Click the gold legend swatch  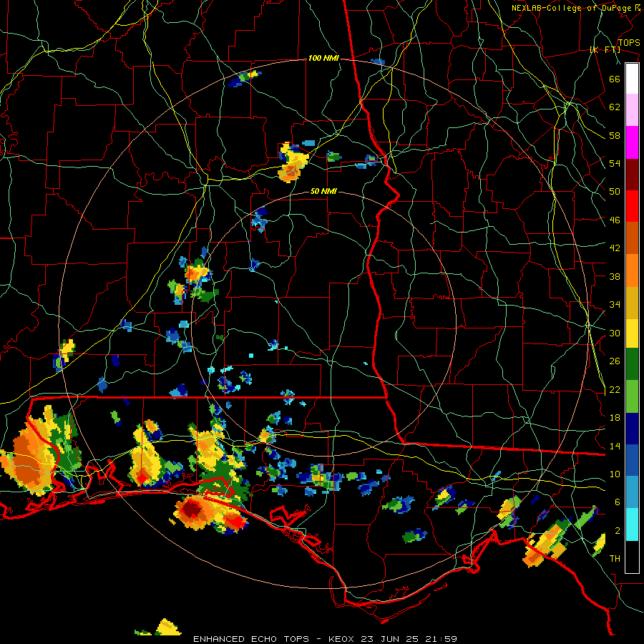click(632, 303)
